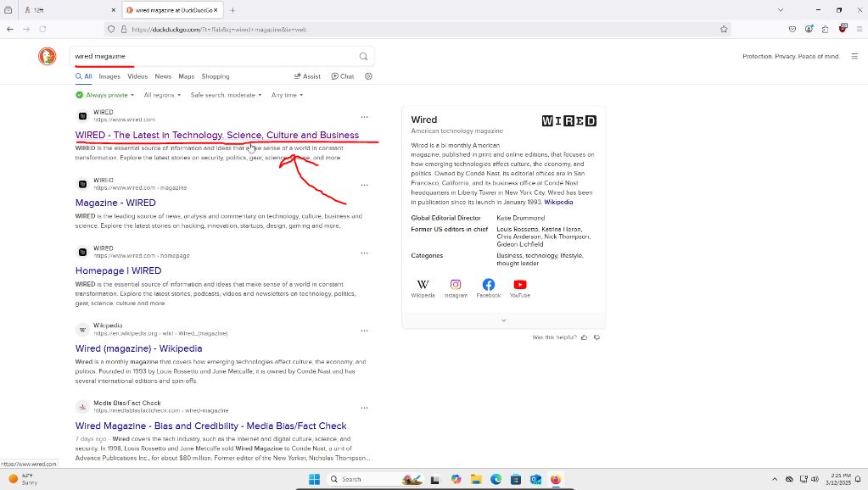
Task: Open Outlook from taskbar
Action: pos(535,479)
